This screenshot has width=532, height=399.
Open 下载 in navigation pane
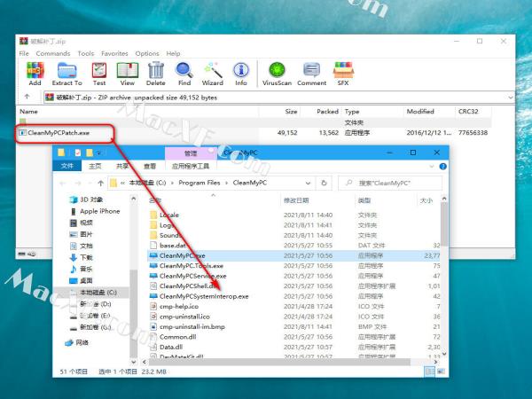(x=82, y=257)
